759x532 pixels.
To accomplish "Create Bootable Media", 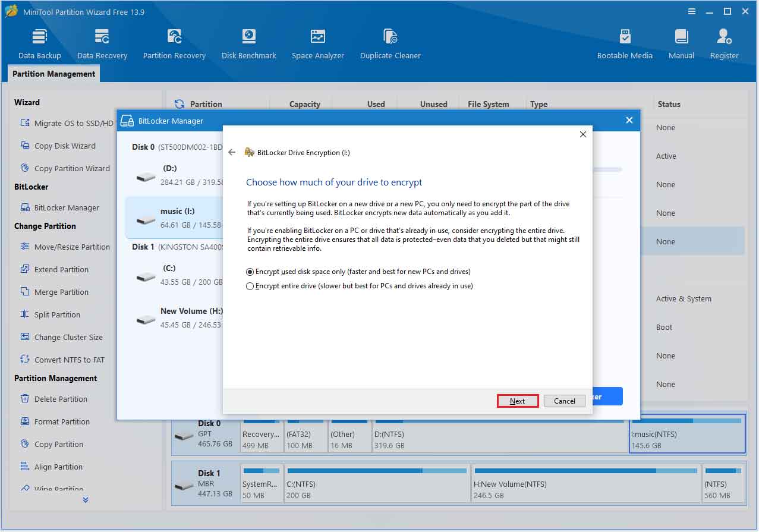I will click(625, 45).
